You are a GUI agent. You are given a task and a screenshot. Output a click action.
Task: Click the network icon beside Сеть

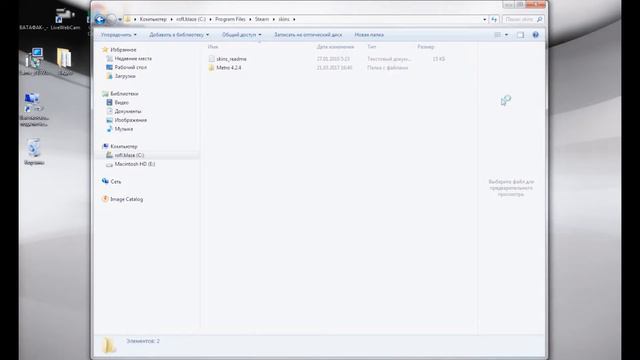[105, 181]
